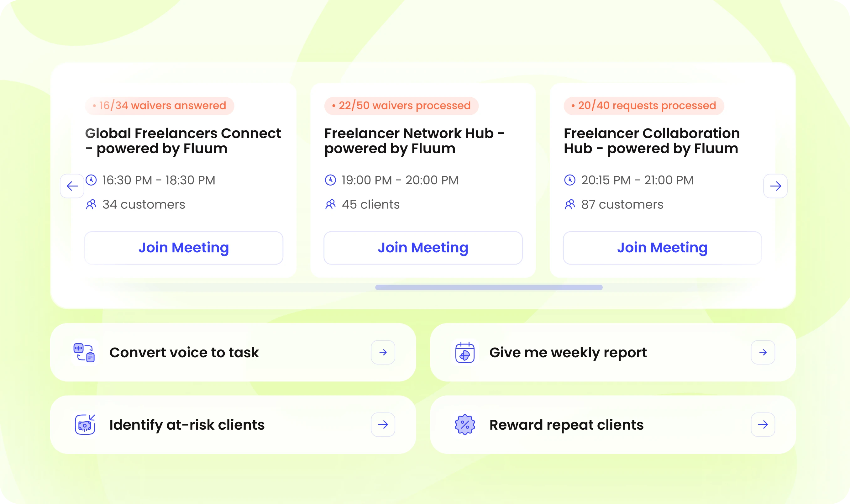850x504 pixels.
Task: Click the voice-to-task conversion icon
Action: (84, 353)
